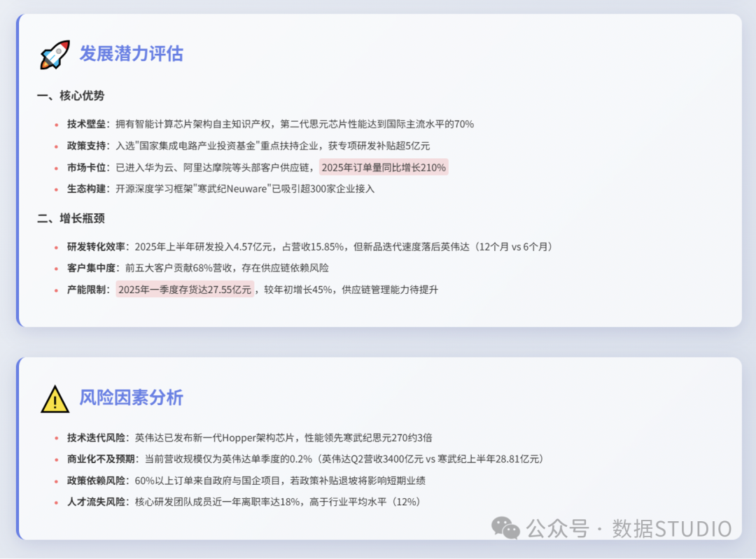Select the 风险因素分析 heading

[131, 397]
